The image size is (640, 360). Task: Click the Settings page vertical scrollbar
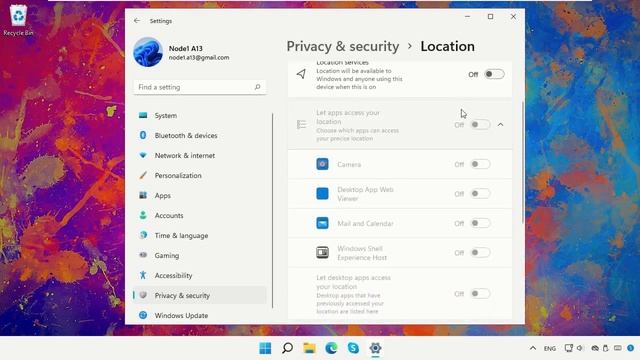523,162
